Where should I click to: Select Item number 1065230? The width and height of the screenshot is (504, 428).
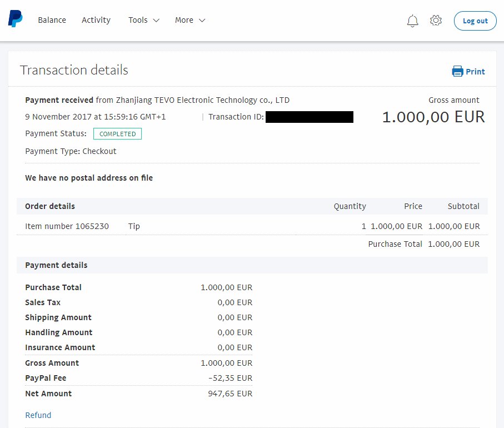click(x=67, y=226)
